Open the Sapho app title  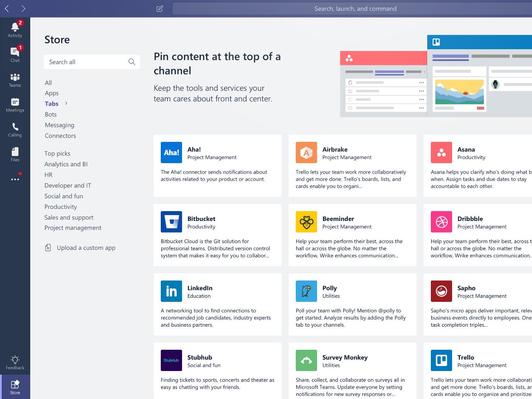(466, 288)
